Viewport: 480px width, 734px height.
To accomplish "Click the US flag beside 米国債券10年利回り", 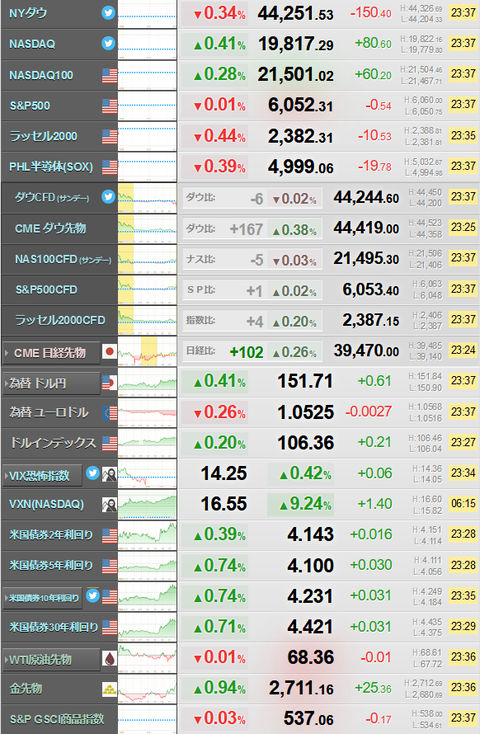I will tap(110, 597).
